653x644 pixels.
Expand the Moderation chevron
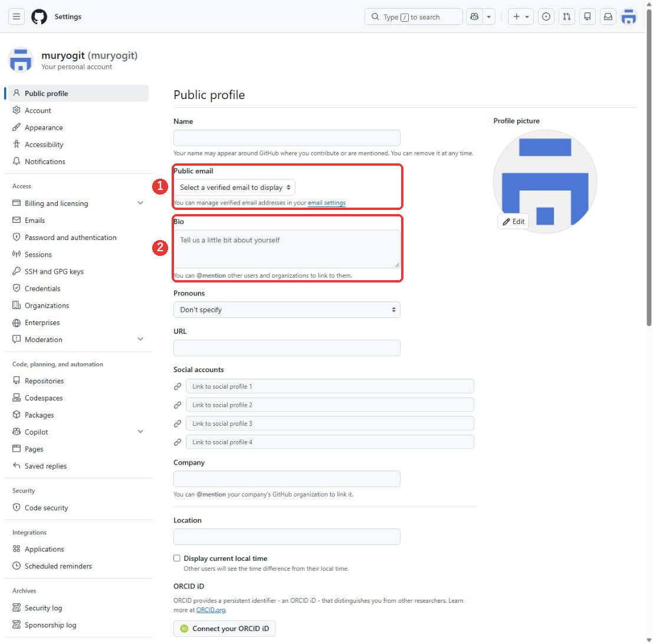click(x=140, y=339)
